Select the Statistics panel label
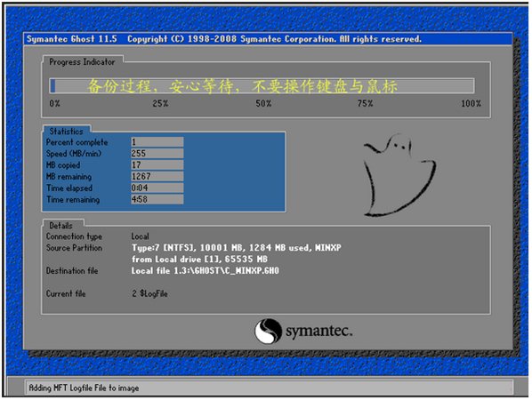Image resolution: width=532 pixels, height=400 pixels. pos(66,132)
